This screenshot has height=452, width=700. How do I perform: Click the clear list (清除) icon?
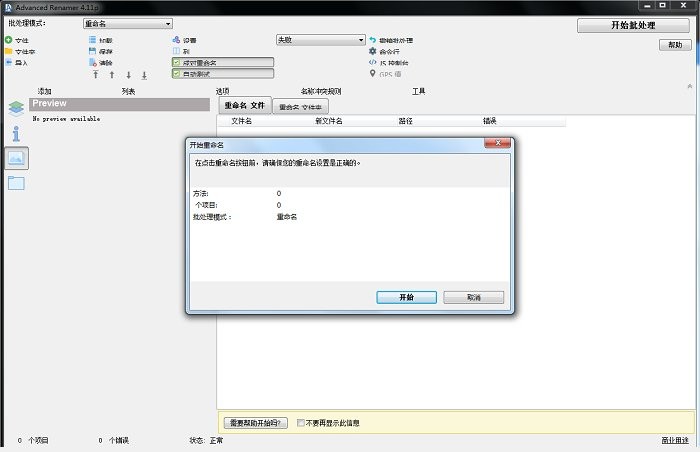point(92,63)
